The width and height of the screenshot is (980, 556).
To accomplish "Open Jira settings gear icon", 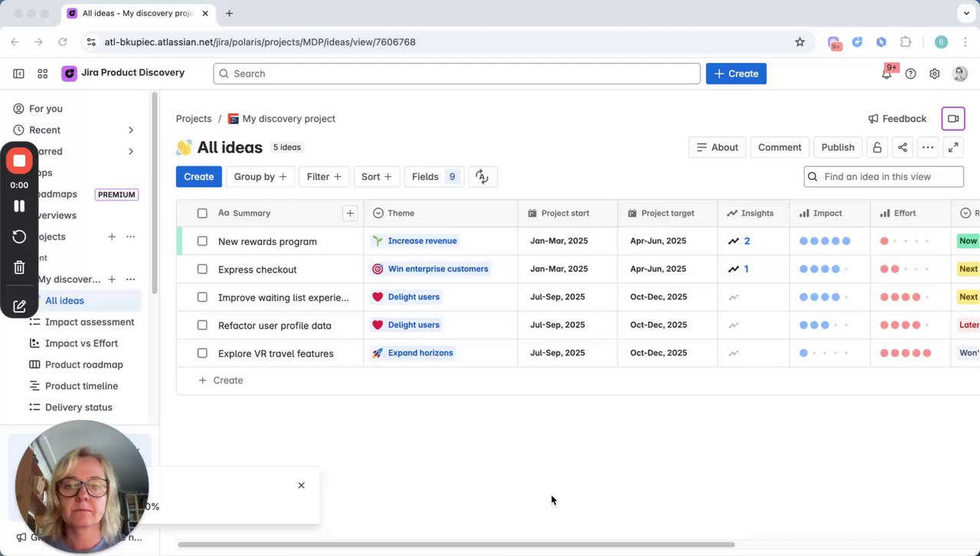I will (934, 74).
